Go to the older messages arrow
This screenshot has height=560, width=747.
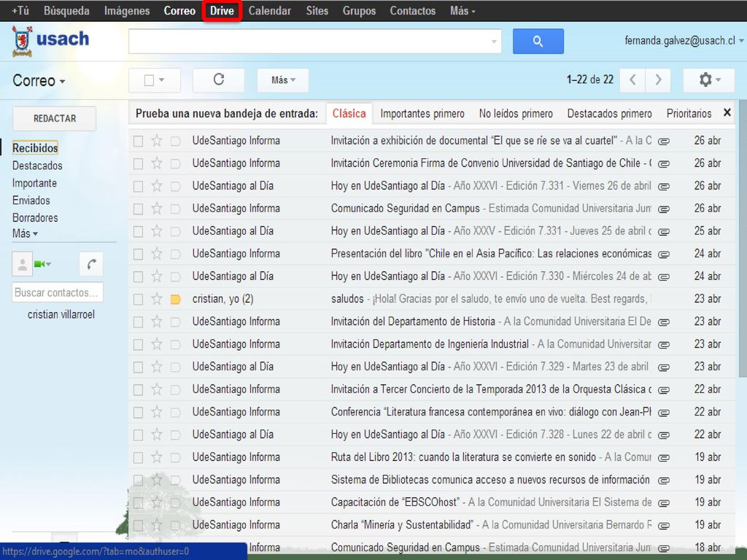click(x=658, y=79)
